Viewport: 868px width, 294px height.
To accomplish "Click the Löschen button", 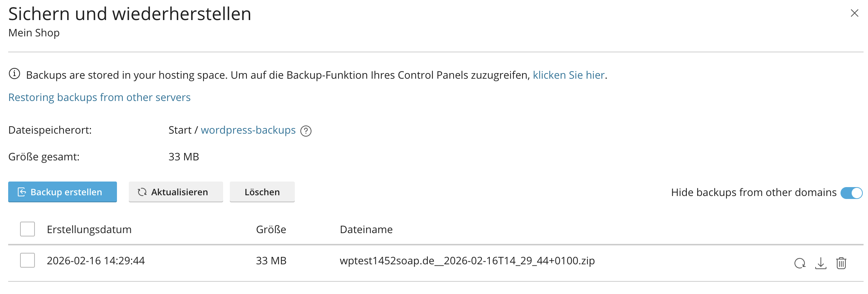I will (x=262, y=192).
